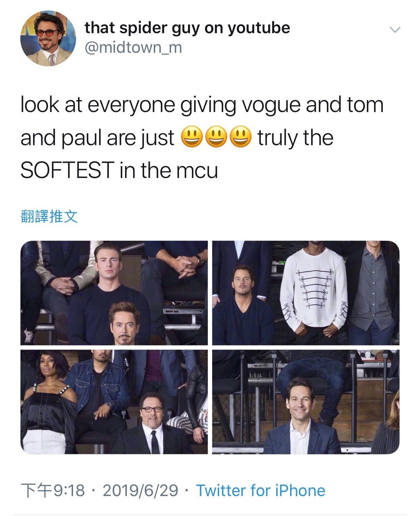This screenshot has width=420, height=516.
Task: Tap the goateed man in top-left photo
Action: [125, 324]
